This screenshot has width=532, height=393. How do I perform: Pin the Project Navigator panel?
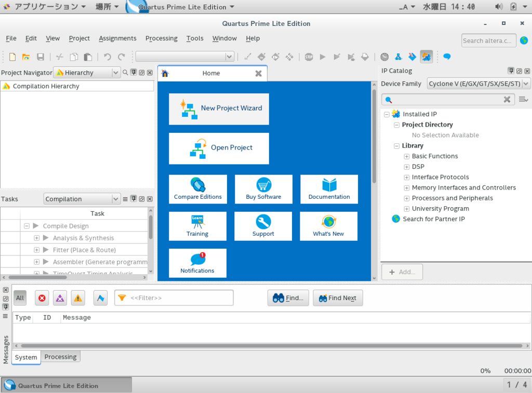(x=134, y=72)
